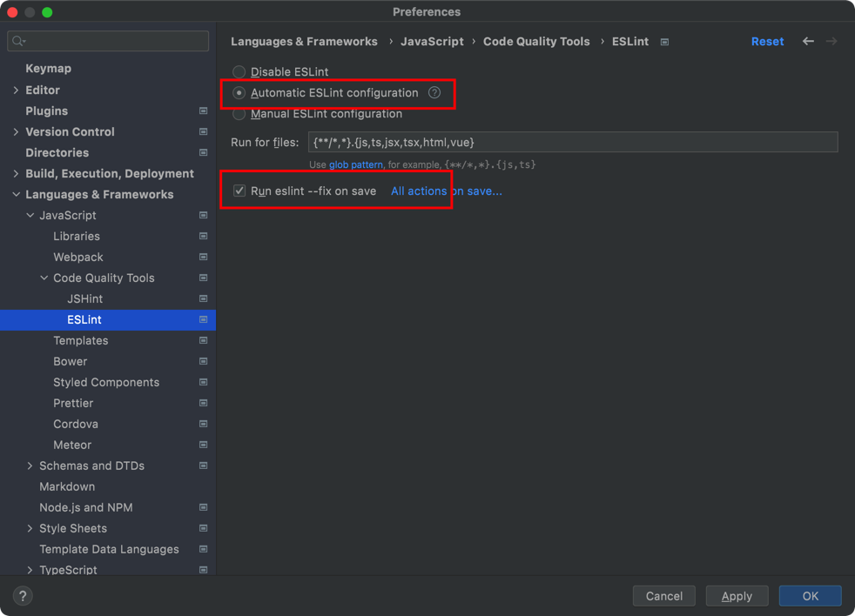
Task: Click JavaScript in the breadcrumb path
Action: 432,42
